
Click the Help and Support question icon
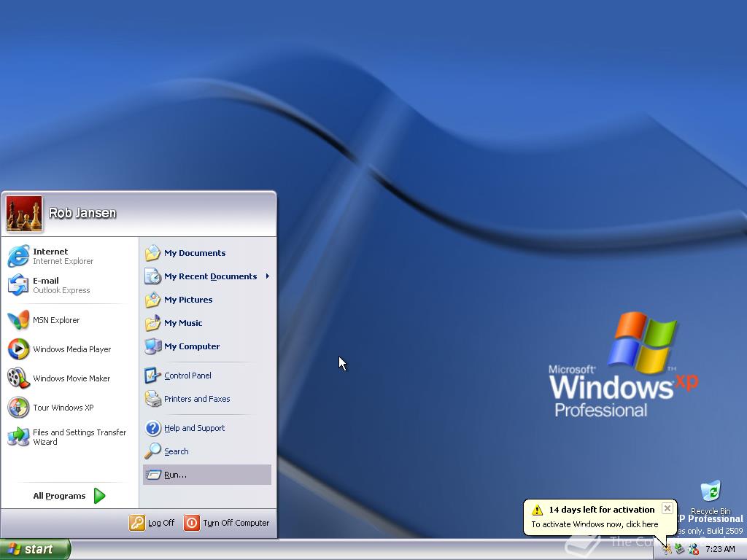click(x=153, y=428)
